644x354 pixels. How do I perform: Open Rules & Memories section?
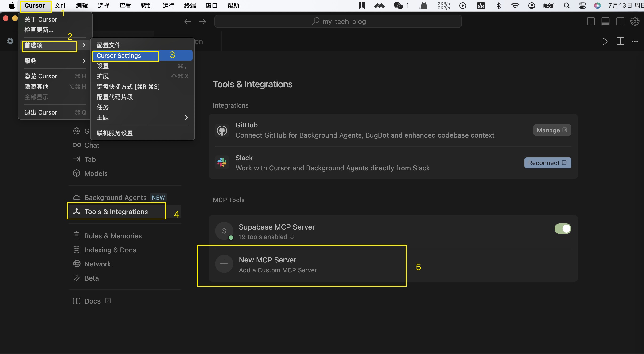click(124, 236)
